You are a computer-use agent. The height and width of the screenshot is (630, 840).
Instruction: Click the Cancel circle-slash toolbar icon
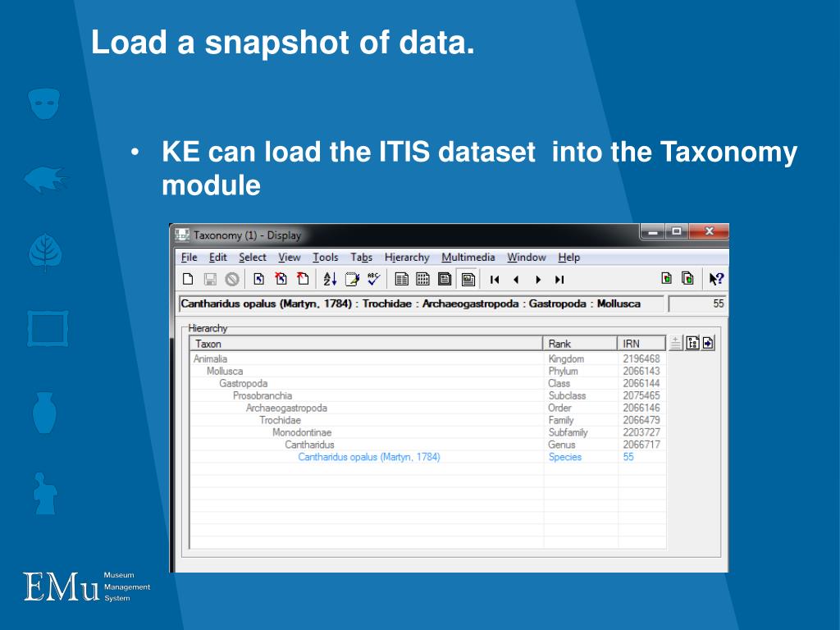232,279
